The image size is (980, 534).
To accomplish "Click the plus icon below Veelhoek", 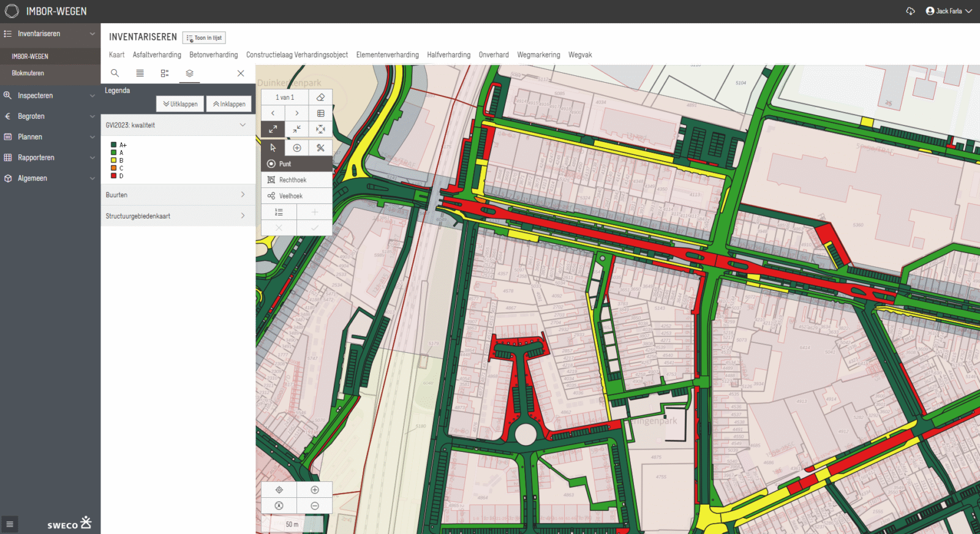I will pos(315,212).
